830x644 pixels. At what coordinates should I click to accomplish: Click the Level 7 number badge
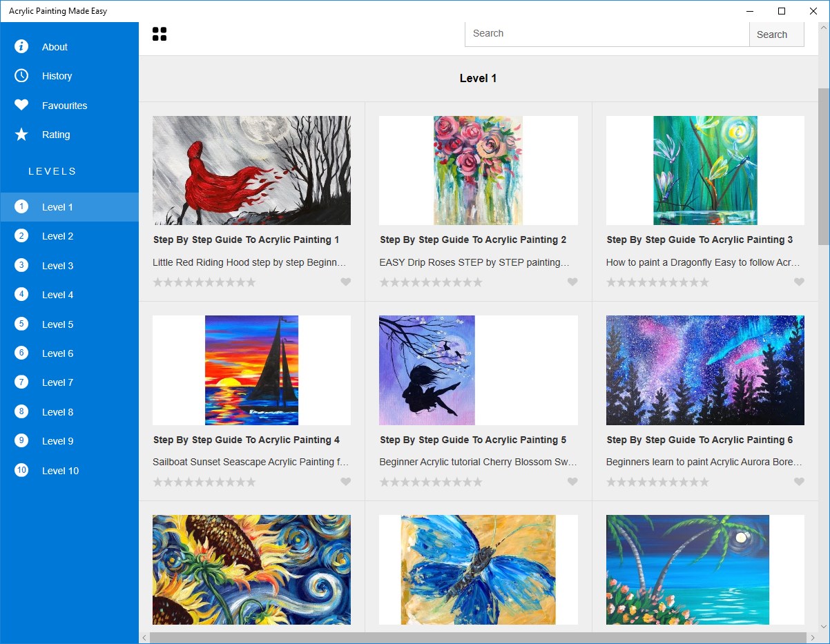pyautogui.click(x=21, y=382)
